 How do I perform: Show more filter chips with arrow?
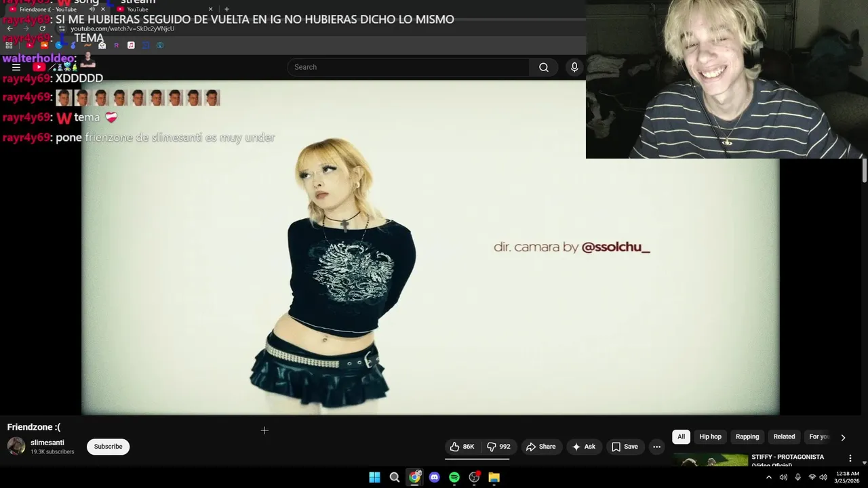(x=843, y=437)
